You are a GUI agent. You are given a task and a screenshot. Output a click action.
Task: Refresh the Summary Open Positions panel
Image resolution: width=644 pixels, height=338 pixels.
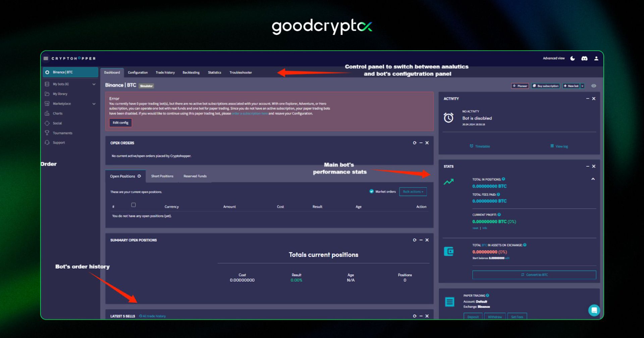[415, 240]
